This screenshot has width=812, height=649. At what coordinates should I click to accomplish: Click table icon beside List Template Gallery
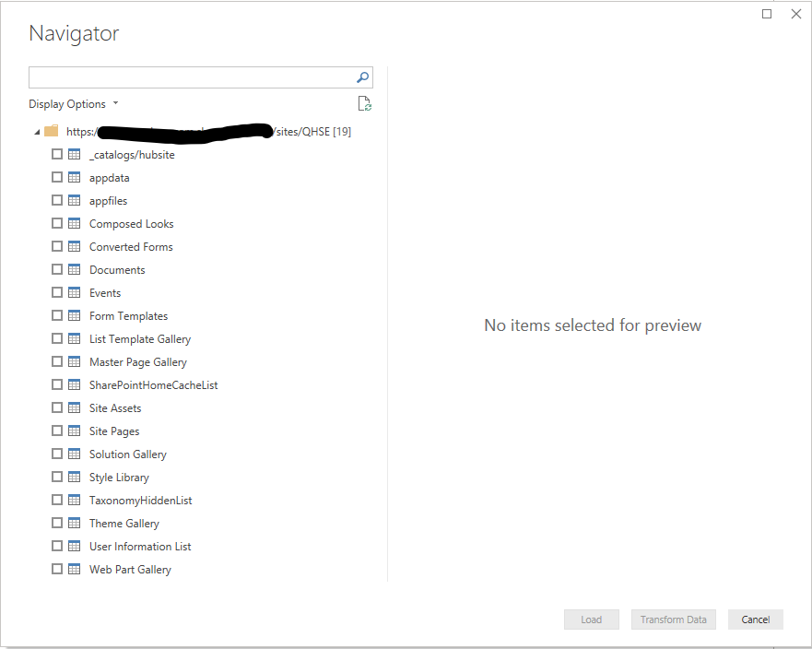point(75,338)
